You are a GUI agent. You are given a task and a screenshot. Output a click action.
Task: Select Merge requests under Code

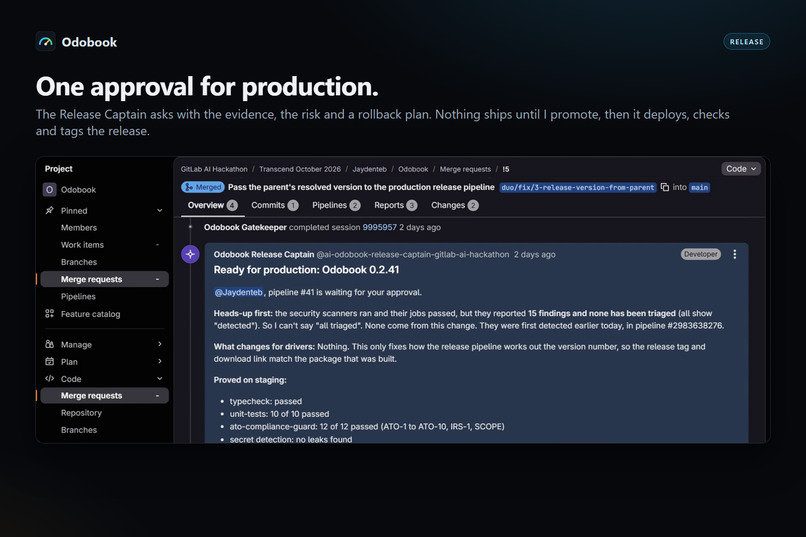[x=104, y=396]
